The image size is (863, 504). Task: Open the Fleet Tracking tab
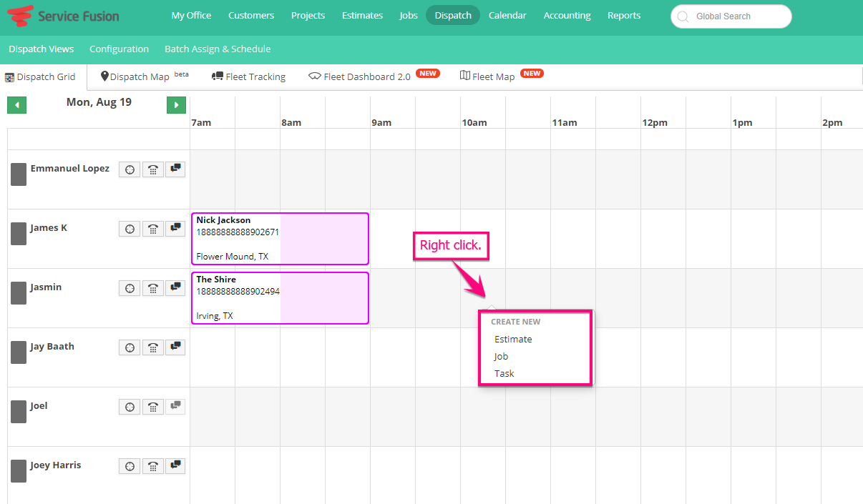click(x=249, y=76)
